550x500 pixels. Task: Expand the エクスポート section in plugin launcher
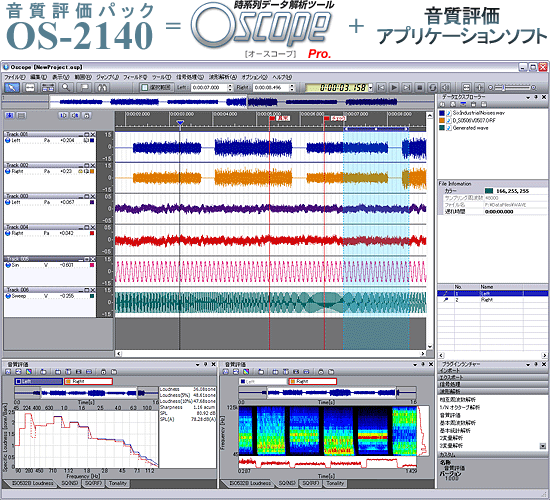point(492,378)
